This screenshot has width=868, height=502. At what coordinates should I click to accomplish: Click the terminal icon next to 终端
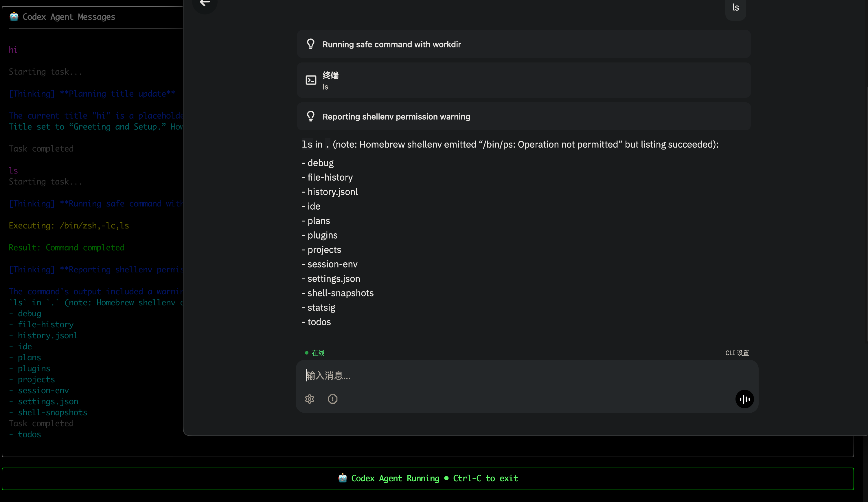pos(311,80)
